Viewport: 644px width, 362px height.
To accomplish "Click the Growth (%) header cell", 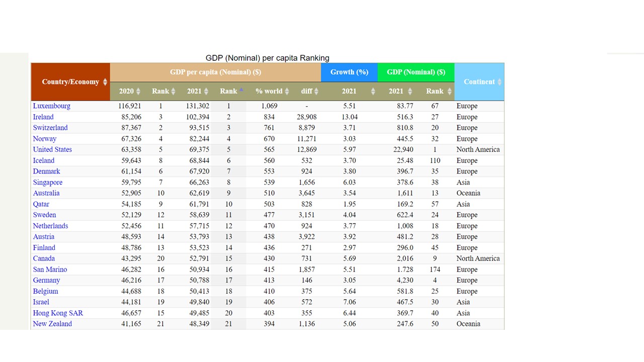I will pos(349,72).
